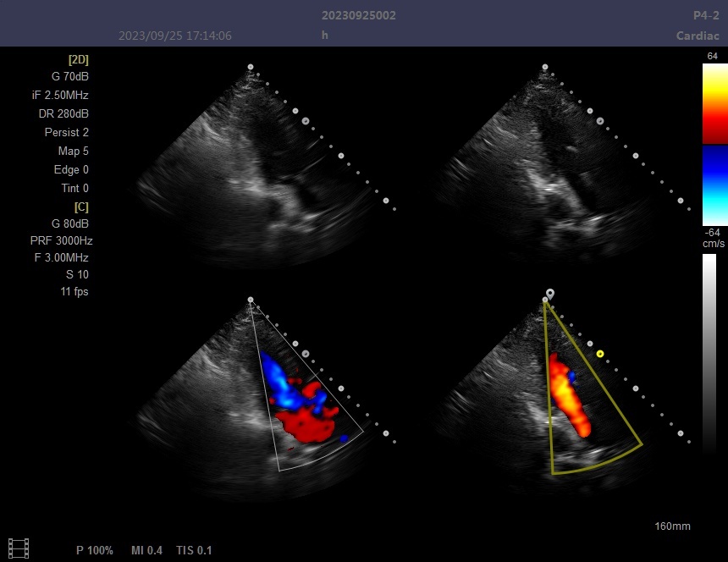Viewport: 728px width, 562px height.
Task: Click the 160mm depth indicator
Action: (x=672, y=526)
